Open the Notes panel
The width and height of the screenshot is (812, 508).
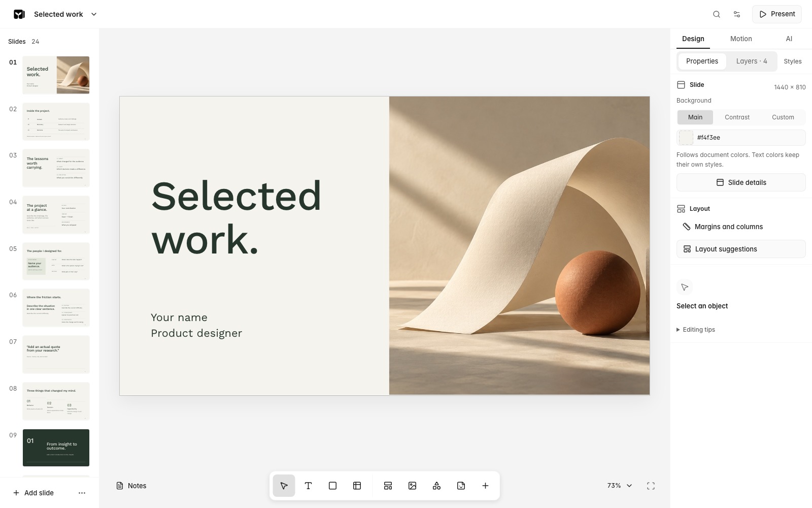[x=131, y=486]
